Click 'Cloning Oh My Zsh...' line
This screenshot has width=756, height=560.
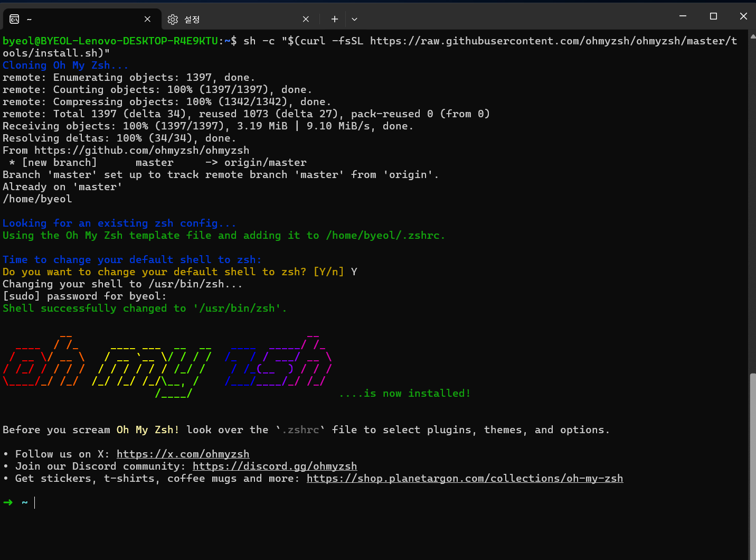(x=65, y=65)
